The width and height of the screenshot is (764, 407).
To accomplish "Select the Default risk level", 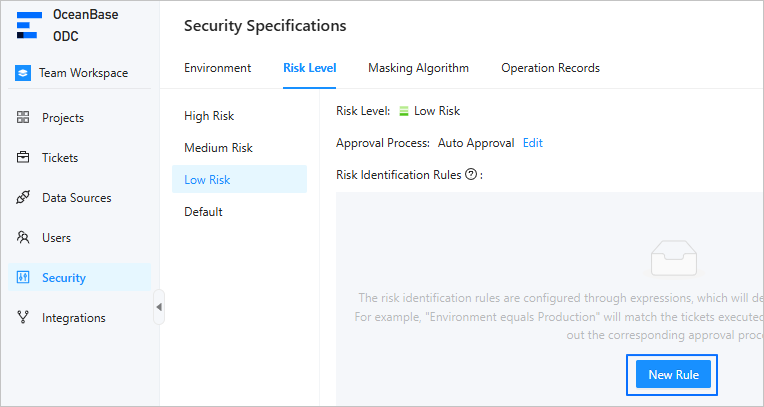I will [203, 212].
